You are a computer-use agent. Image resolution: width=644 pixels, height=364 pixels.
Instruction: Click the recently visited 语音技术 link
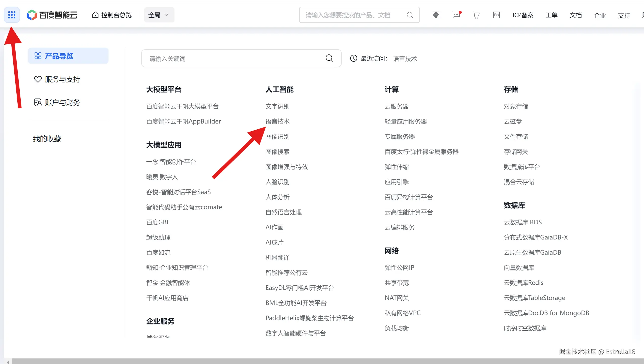(405, 59)
